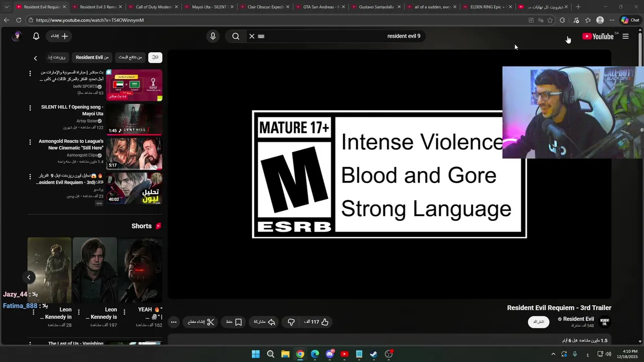Open the beIN SPORTS live stream thumbnail
The image size is (644, 362).
(x=134, y=85)
